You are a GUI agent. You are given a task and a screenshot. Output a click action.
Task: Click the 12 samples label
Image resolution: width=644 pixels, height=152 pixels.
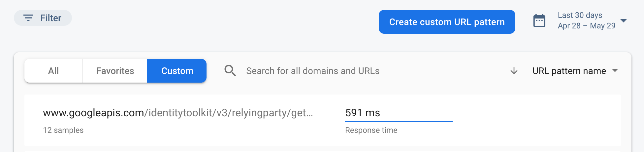63,130
